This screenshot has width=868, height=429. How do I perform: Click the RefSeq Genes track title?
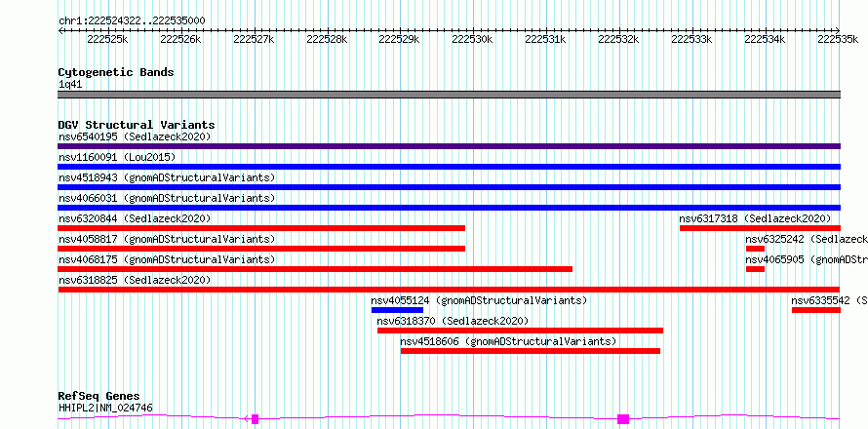pos(99,396)
